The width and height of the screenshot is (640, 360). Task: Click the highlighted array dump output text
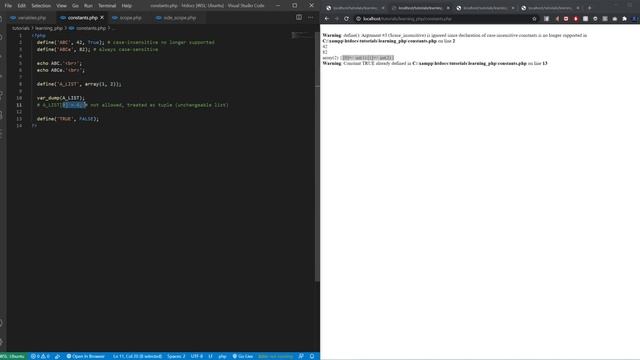point(368,58)
